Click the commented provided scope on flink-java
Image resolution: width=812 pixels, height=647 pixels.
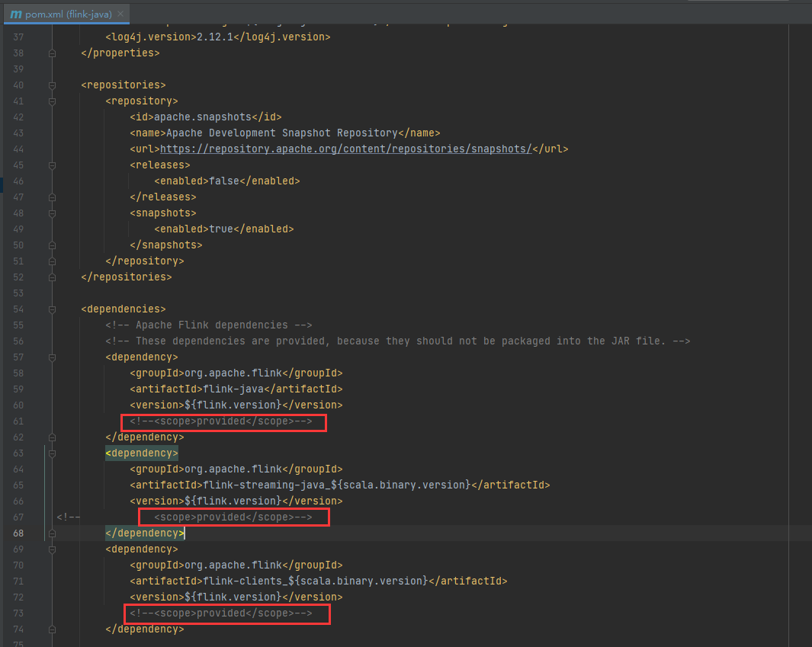tap(223, 421)
